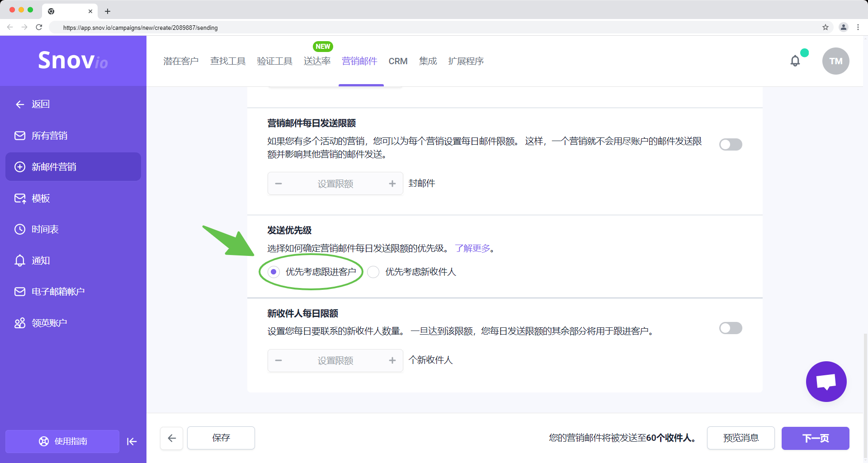Click the template icon beside 模板
This screenshot has width=868, height=463.
click(20, 198)
